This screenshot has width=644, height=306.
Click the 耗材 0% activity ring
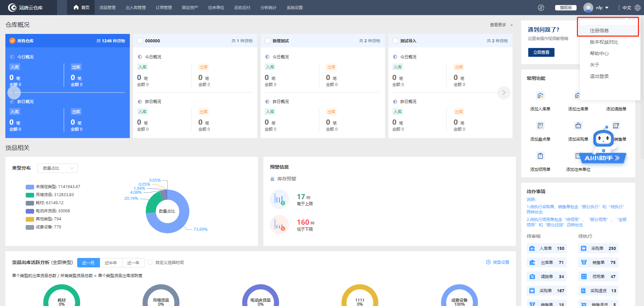(x=62, y=296)
